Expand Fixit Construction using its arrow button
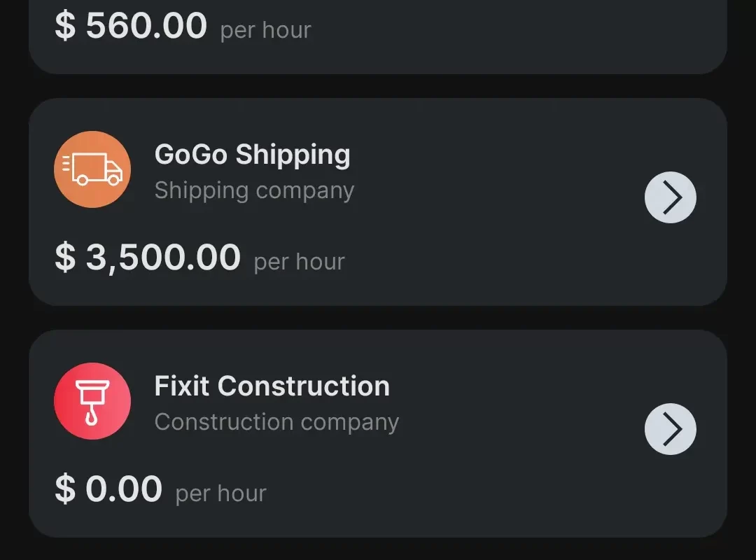 [x=670, y=429]
